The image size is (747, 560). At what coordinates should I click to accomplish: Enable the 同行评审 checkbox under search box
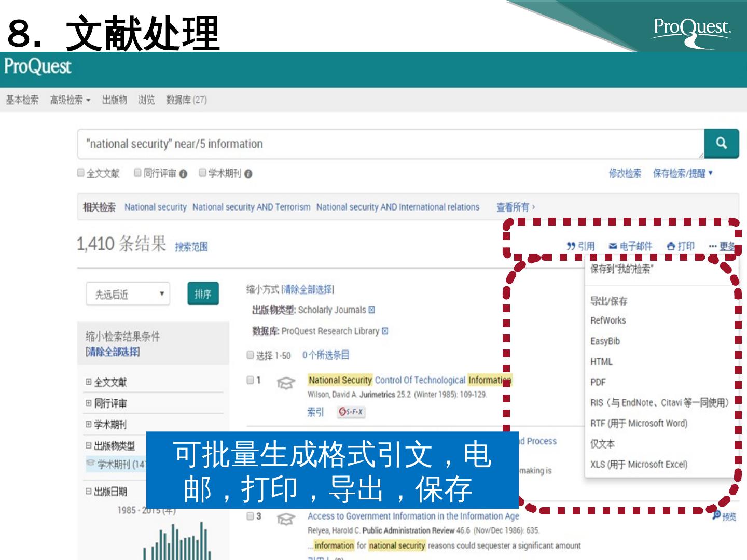(x=138, y=173)
